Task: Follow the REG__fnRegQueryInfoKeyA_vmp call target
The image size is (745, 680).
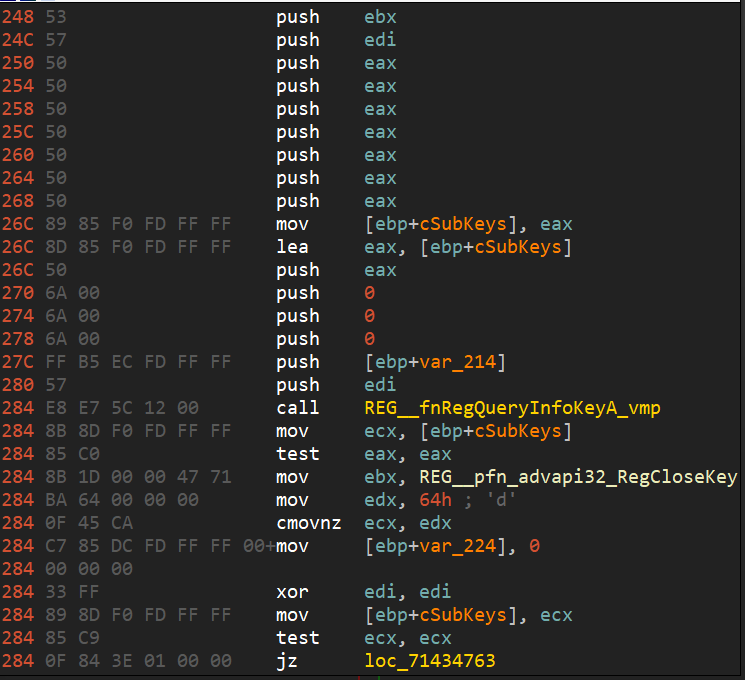Action: pyautogui.click(x=512, y=408)
